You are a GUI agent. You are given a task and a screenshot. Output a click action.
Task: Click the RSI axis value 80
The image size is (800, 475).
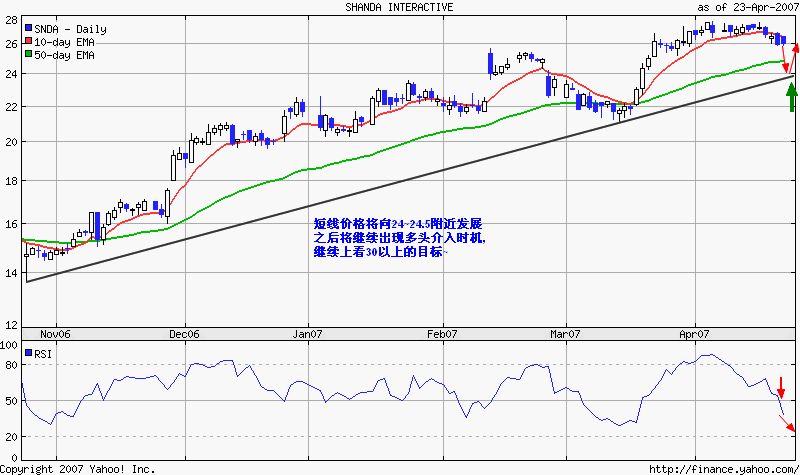11,365
